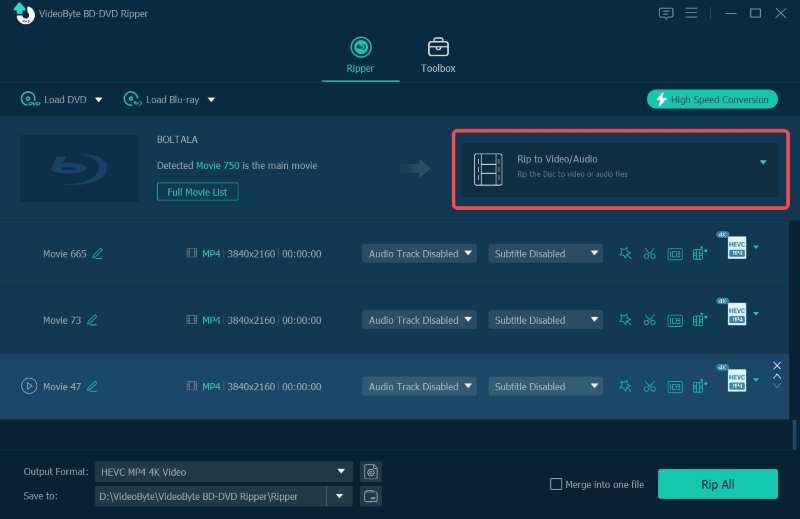Open the output folder icon
This screenshot has width=800, height=519.
[371, 496]
